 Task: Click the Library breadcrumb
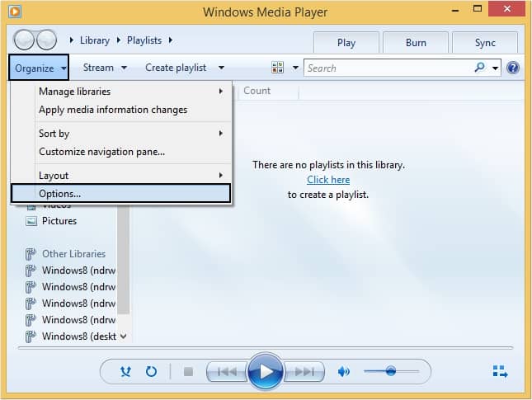pos(95,40)
